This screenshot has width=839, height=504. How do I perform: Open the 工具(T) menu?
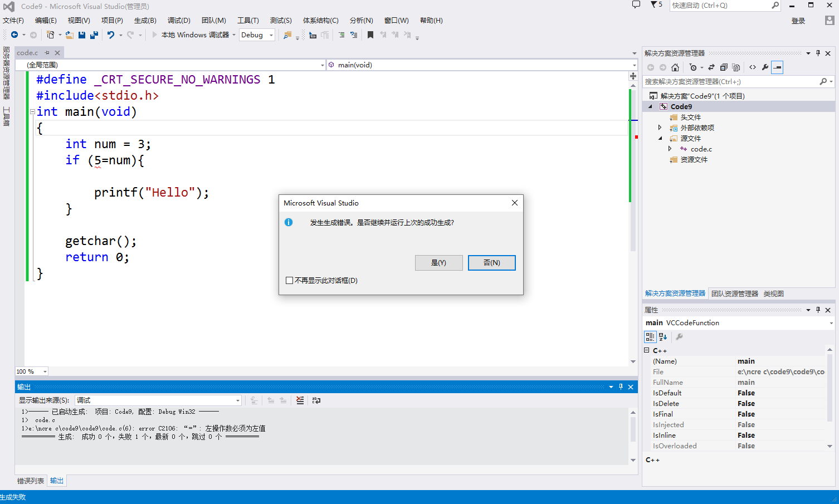pos(248,21)
